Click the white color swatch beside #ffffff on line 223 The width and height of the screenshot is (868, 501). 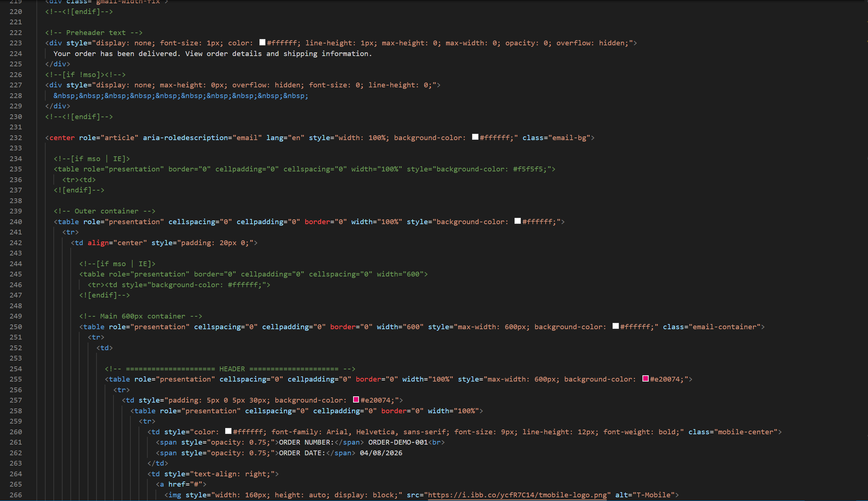pos(262,42)
